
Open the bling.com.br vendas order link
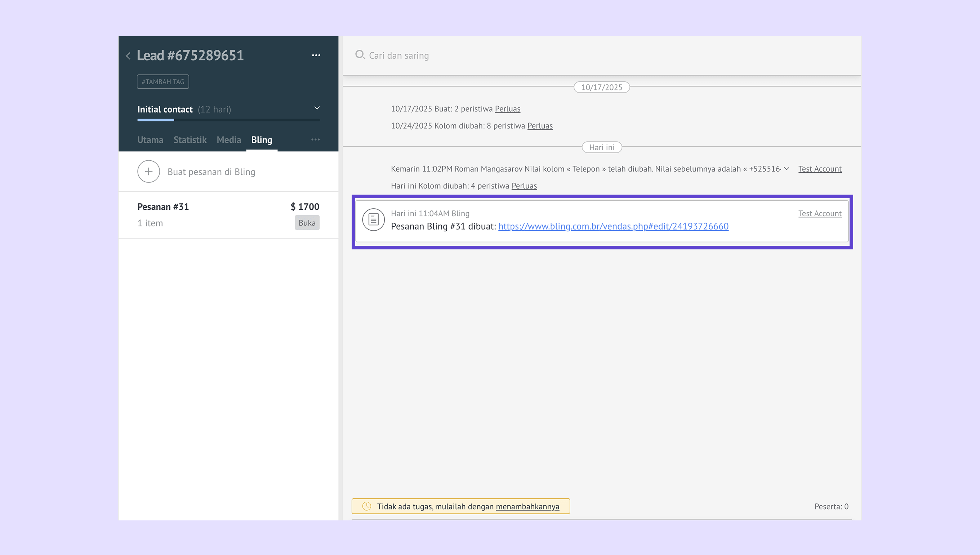(613, 226)
